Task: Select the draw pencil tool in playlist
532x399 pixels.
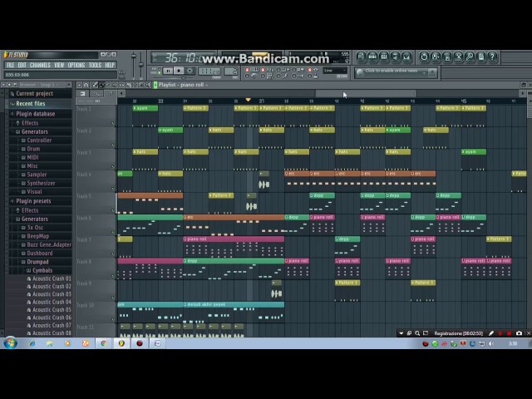Action: pyautogui.click(x=95, y=85)
